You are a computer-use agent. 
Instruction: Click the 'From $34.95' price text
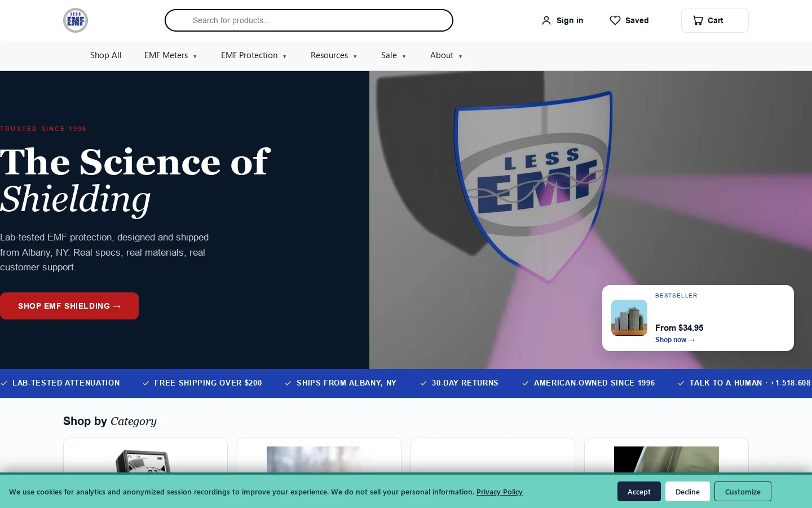pyautogui.click(x=679, y=328)
